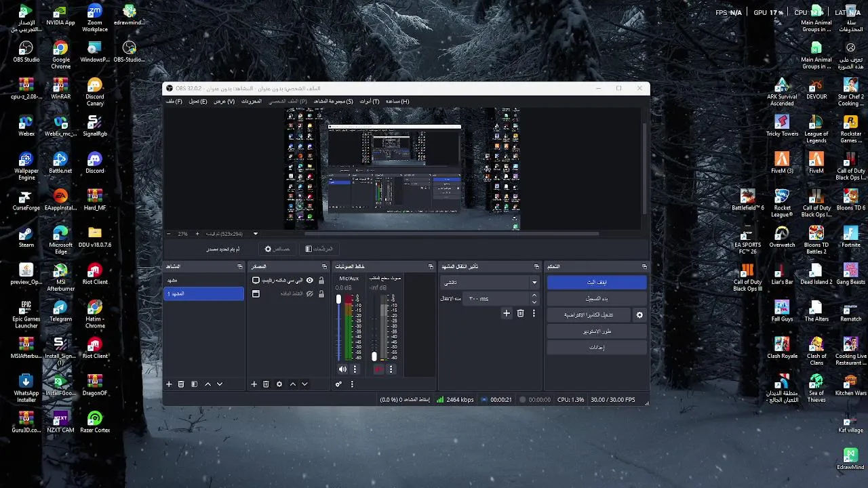Open the three-dot options menu for Mic/Aux
Image resolution: width=868 pixels, height=488 pixels.
(x=355, y=369)
